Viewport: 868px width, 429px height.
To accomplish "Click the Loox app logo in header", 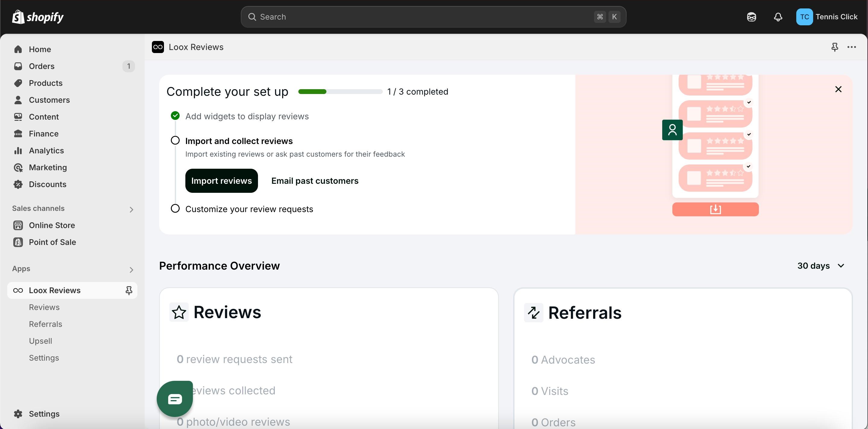I will (x=158, y=47).
